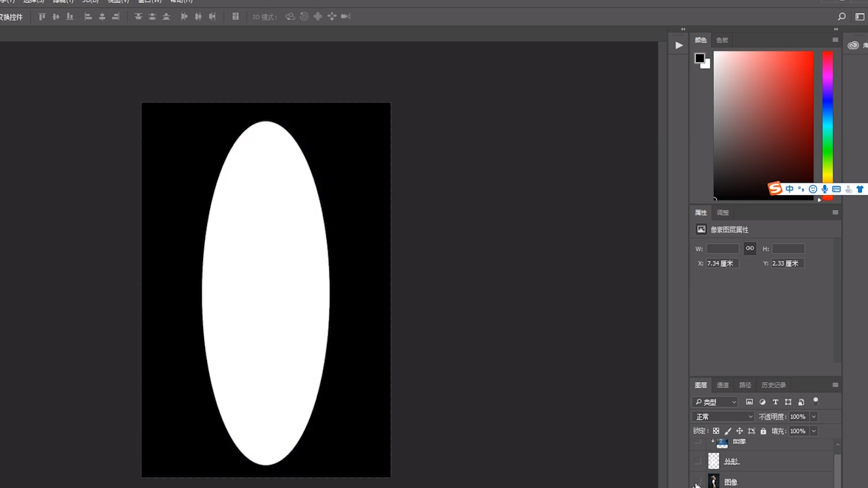The width and height of the screenshot is (868, 488).
Task: Open the 类型 layer filter dropdown
Action: tap(715, 402)
